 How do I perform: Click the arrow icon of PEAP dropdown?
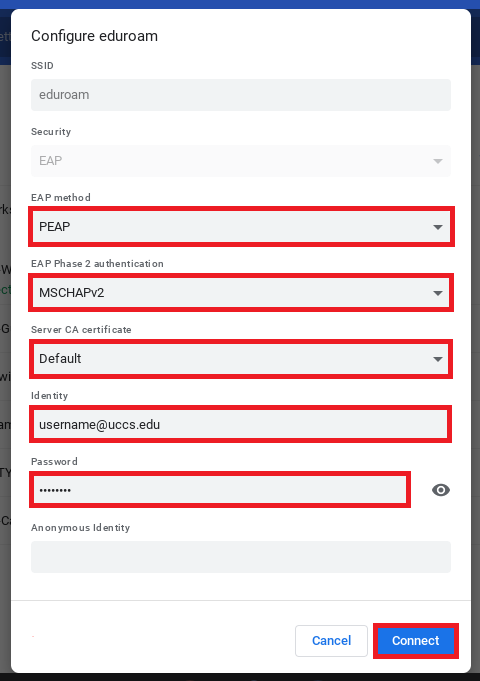438,227
